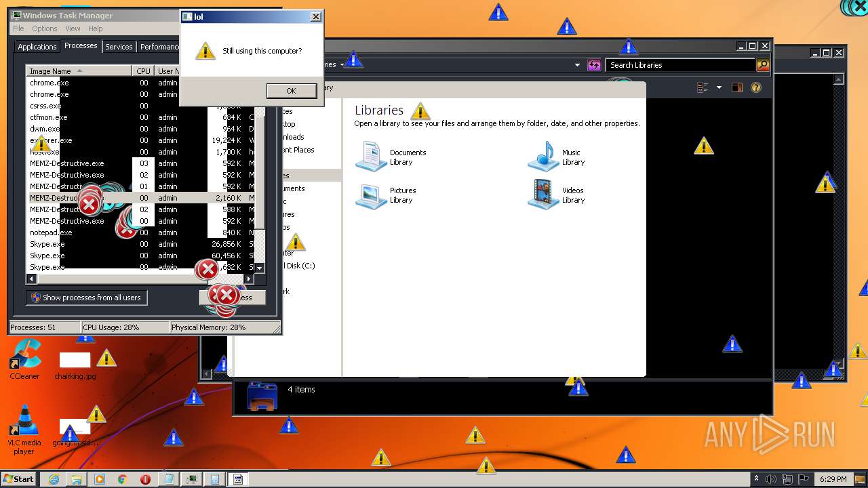Open Internet Explorer from the taskbar
The image size is (868, 488).
(54, 479)
